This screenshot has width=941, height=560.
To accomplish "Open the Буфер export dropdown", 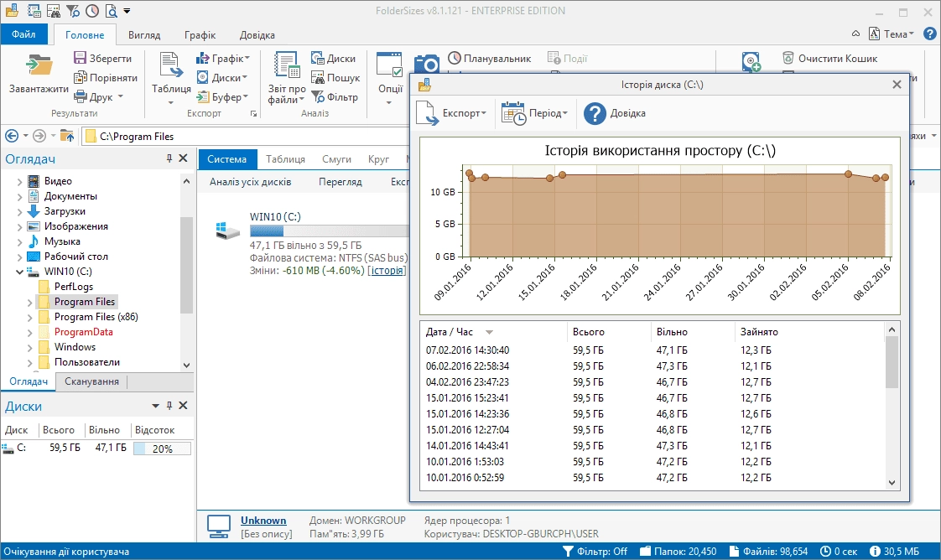I will click(222, 96).
